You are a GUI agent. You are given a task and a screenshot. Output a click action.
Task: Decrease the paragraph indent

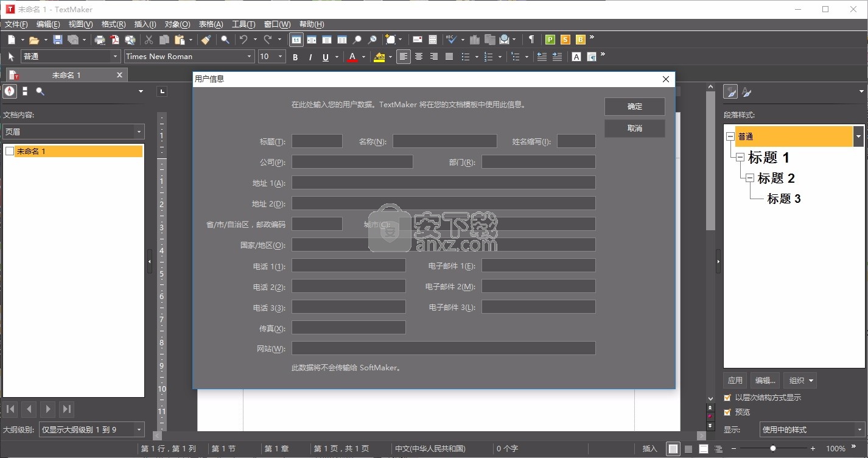click(542, 57)
